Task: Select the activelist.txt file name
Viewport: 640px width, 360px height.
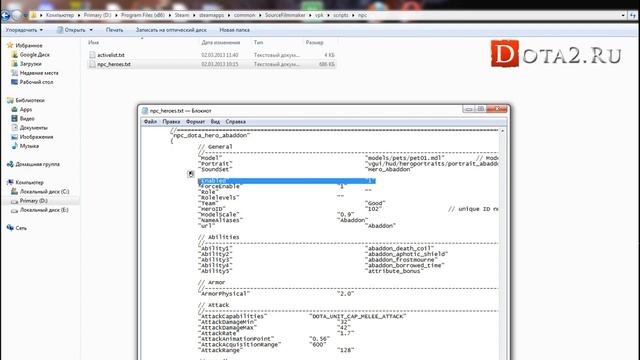Action: point(111,55)
